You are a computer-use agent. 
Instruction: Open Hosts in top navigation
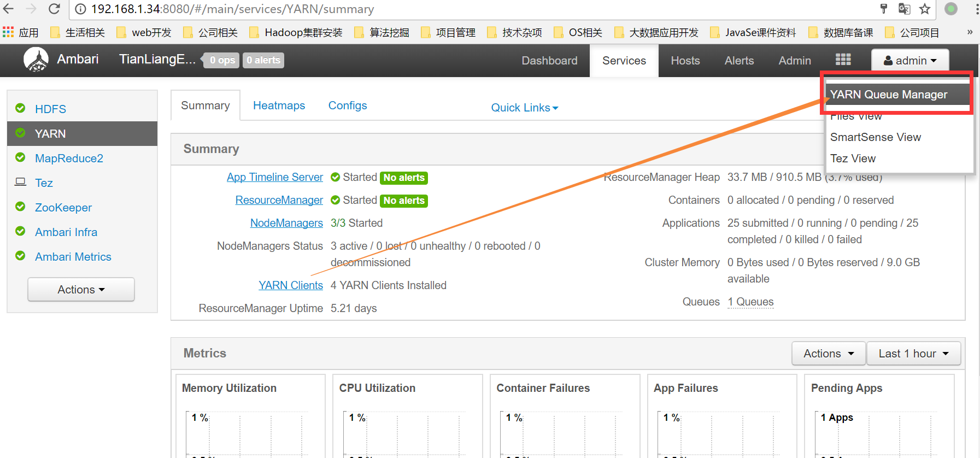685,61
